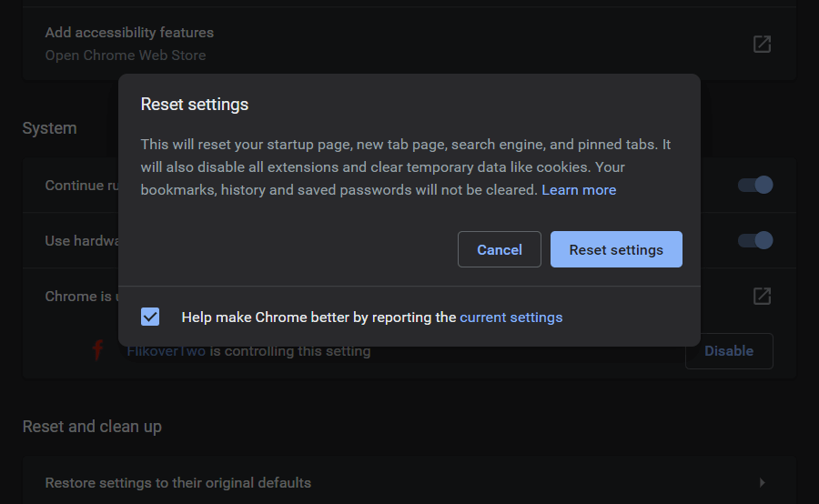
Task: Expand the Restore settings arrow chevron
Action: click(x=762, y=482)
